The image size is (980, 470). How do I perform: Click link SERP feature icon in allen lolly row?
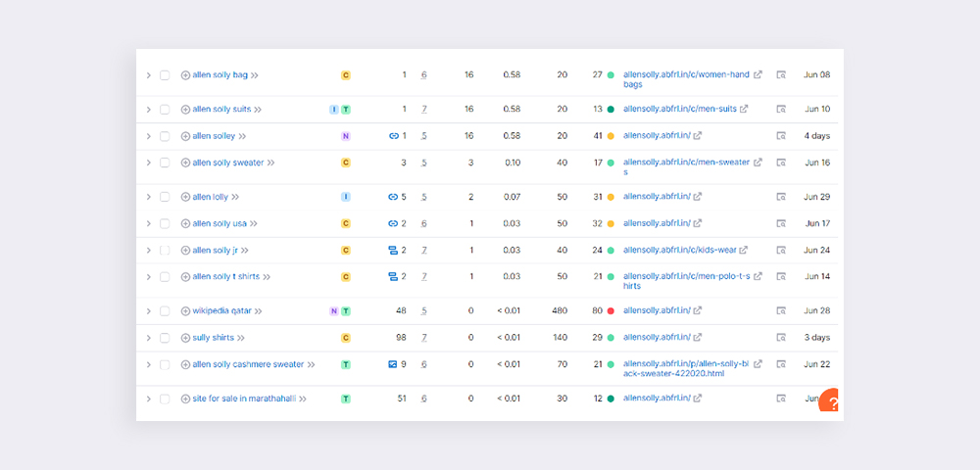click(x=393, y=197)
